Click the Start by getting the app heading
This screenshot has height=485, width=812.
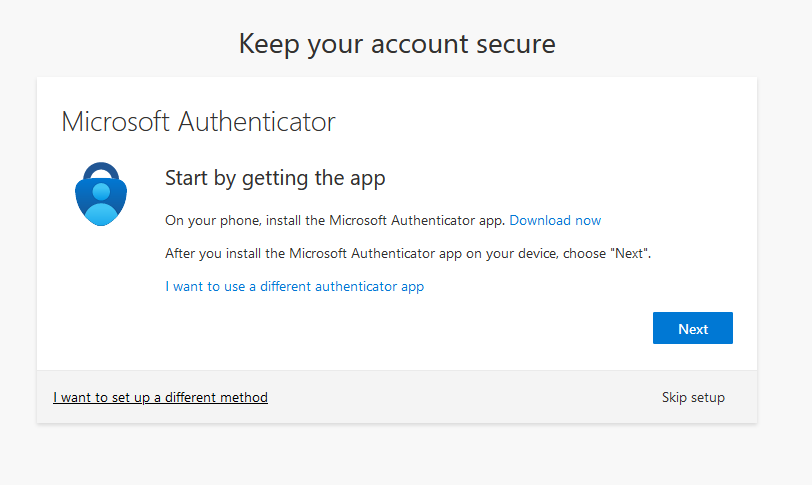click(x=275, y=178)
